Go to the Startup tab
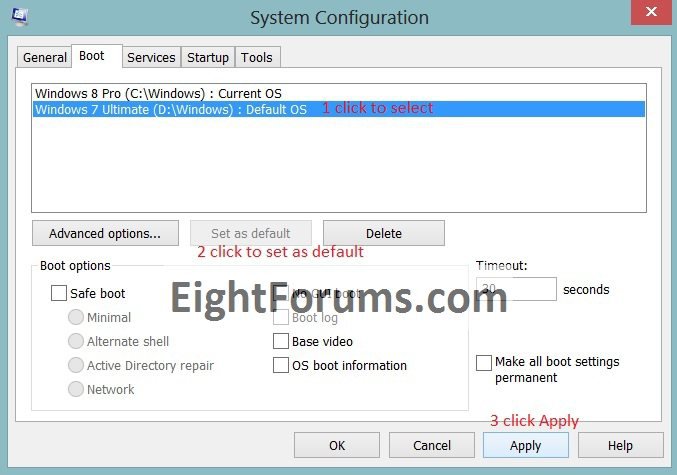The image size is (677, 475). point(208,57)
